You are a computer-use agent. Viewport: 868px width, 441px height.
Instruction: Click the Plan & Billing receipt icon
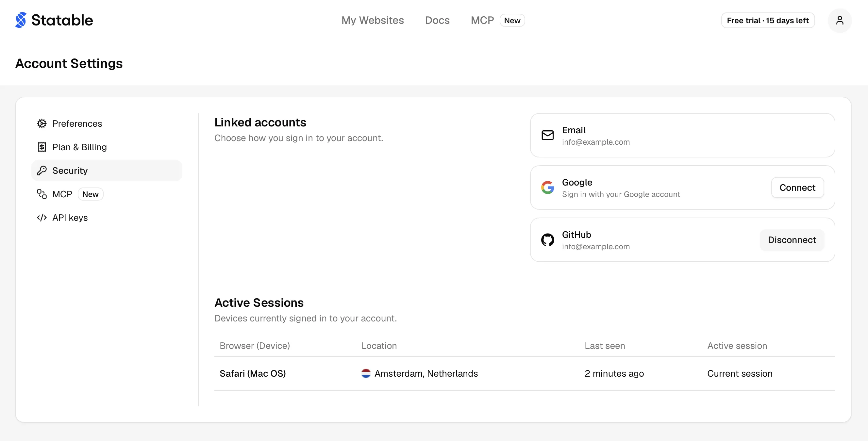[42, 147]
